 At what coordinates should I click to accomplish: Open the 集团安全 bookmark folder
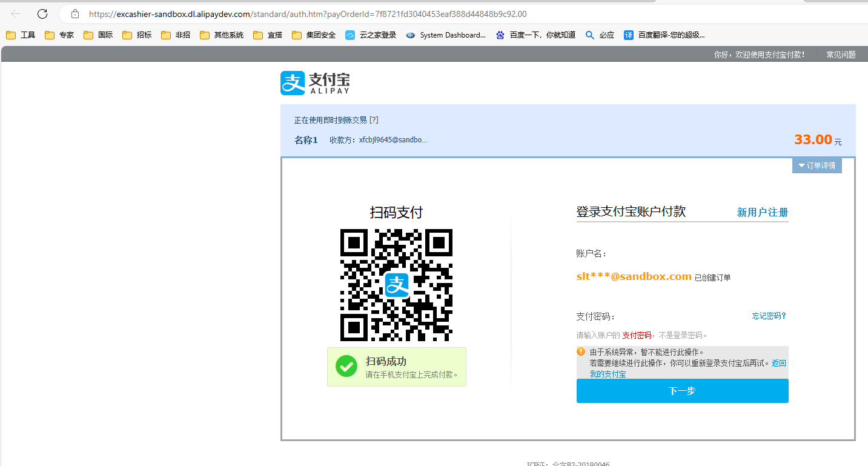[x=314, y=35]
